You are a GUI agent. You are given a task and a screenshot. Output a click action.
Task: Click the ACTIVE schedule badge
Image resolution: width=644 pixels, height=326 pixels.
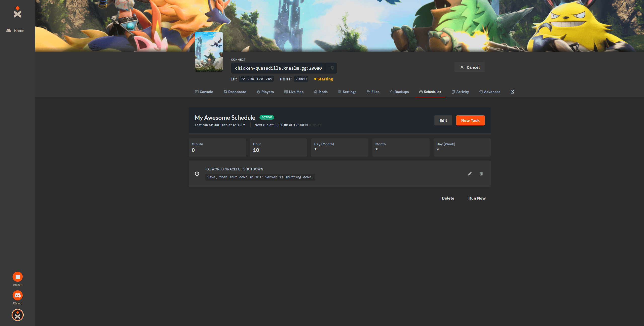(x=267, y=117)
